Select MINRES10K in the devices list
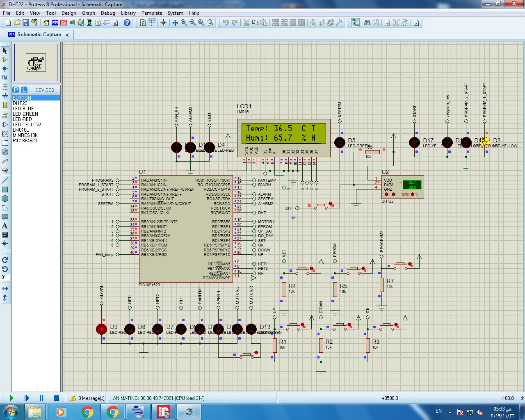The image size is (525, 420). point(36,135)
